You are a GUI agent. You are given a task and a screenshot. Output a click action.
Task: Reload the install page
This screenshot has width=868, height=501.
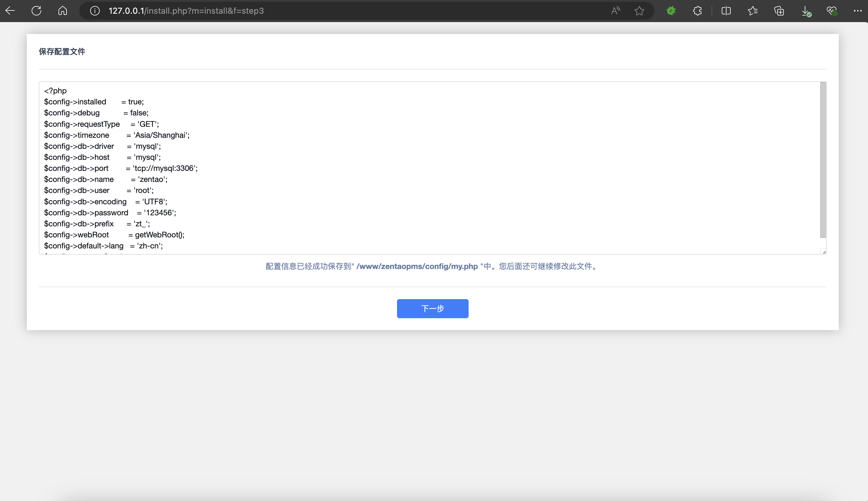tap(36, 11)
